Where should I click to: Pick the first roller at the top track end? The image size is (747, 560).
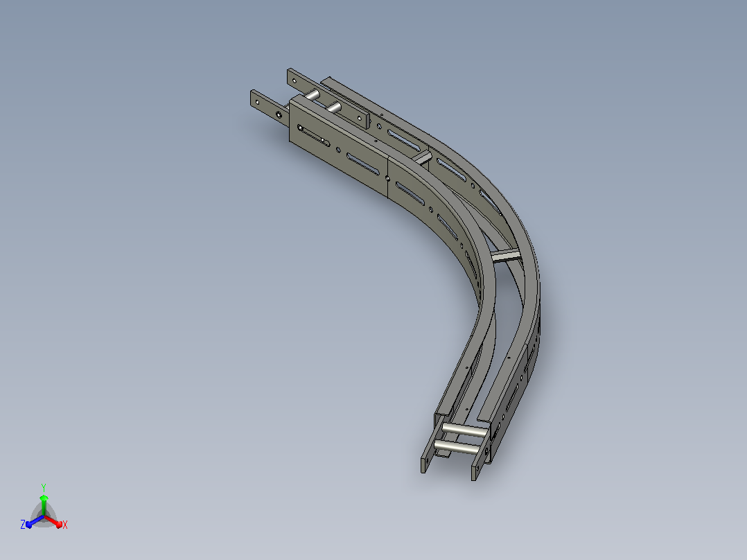click(313, 96)
